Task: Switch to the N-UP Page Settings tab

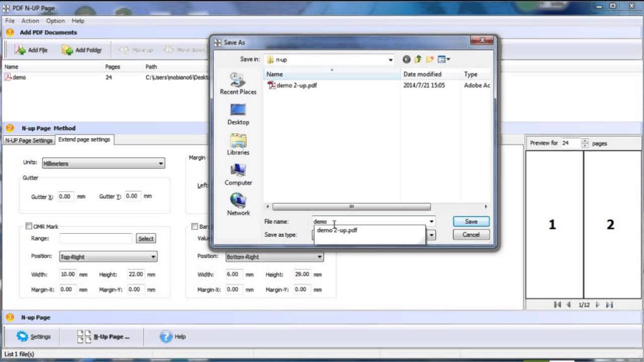Action: point(29,140)
